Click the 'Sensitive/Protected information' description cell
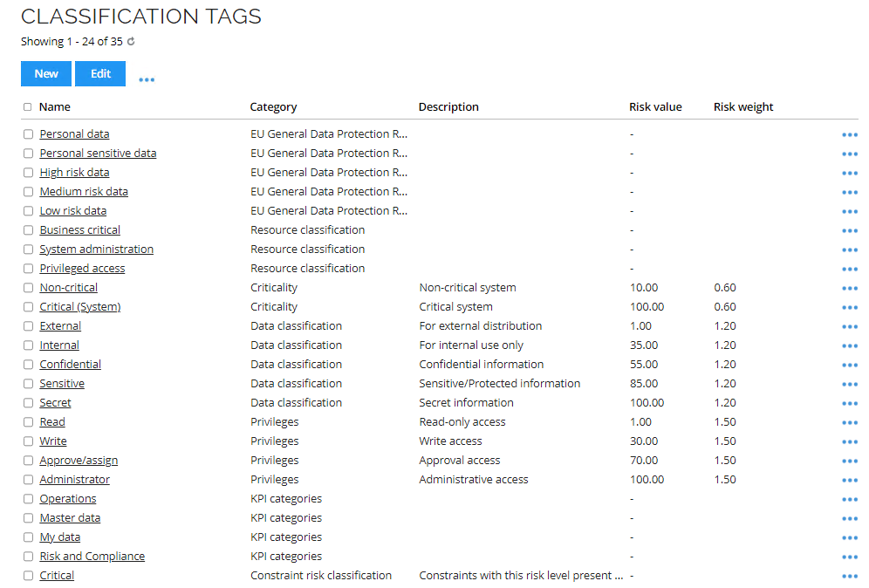 coord(499,384)
